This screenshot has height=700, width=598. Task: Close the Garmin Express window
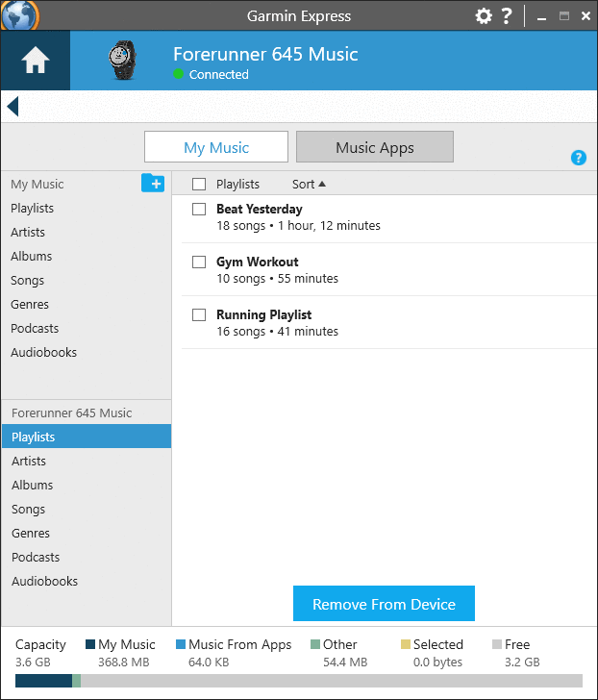tap(586, 16)
